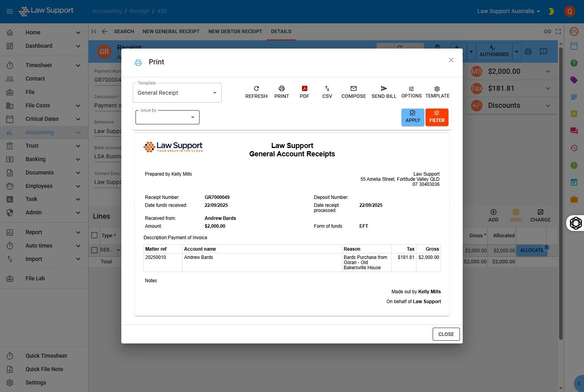Viewport: 584px width, 392px height.
Task: Open File in the sidebar
Action: pyautogui.click(x=44, y=92)
